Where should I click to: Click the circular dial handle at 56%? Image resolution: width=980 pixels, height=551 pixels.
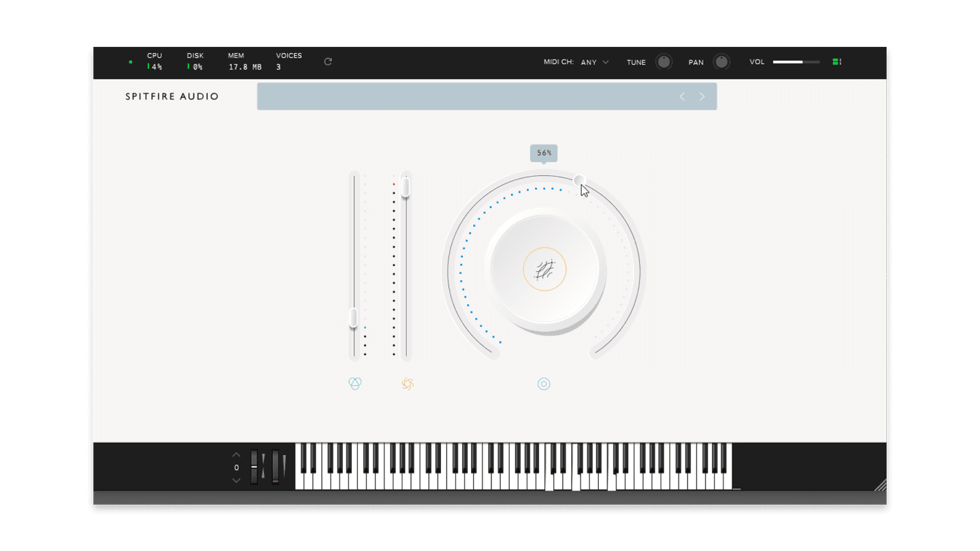(x=579, y=180)
